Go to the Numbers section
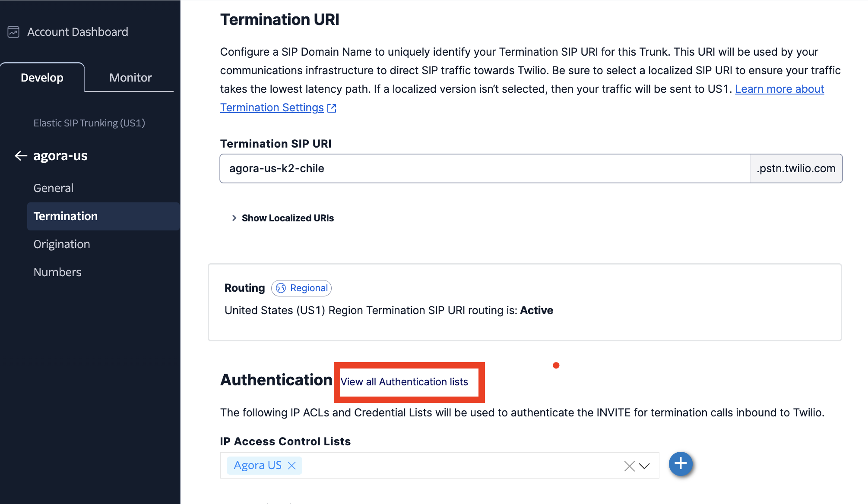Viewport: 868px width, 504px height. pos(57,272)
